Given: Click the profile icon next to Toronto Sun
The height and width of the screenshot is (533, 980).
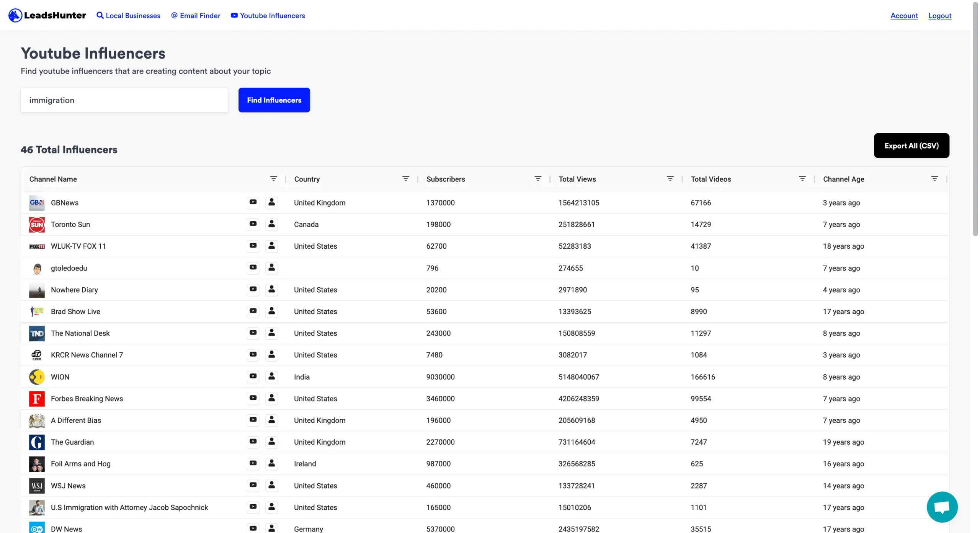Looking at the screenshot, I should point(271,225).
